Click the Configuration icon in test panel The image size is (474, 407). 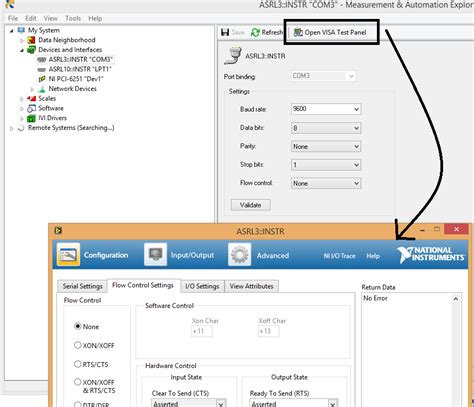(x=68, y=255)
